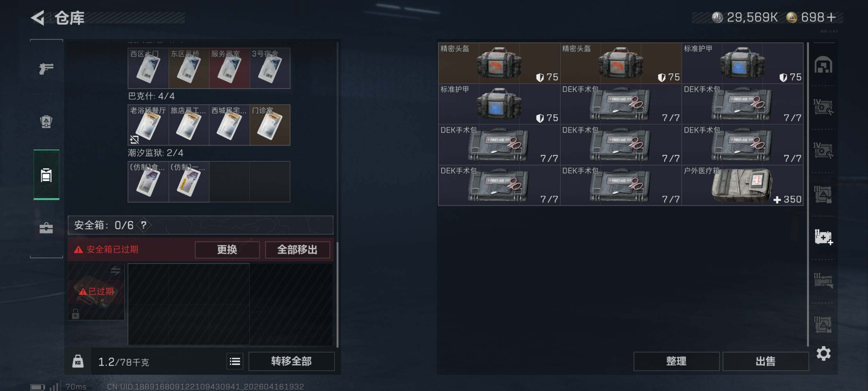Open the briefcase safe-box sidebar tab

46,228
